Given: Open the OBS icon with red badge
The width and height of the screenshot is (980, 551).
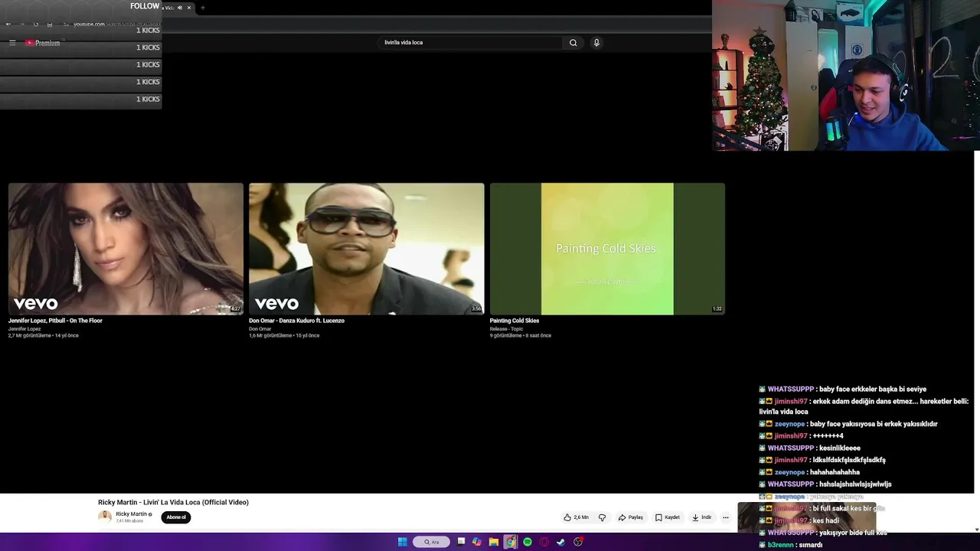Looking at the screenshot, I should tap(578, 542).
